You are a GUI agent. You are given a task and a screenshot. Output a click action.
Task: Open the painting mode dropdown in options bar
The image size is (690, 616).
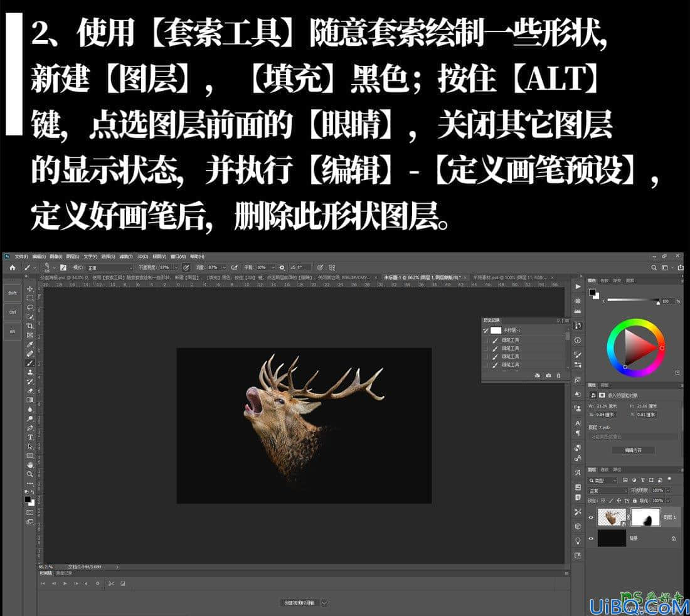click(109, 267)
